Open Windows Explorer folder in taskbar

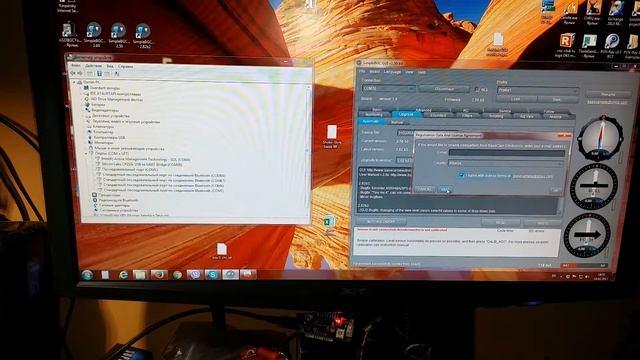pos(140,275)
